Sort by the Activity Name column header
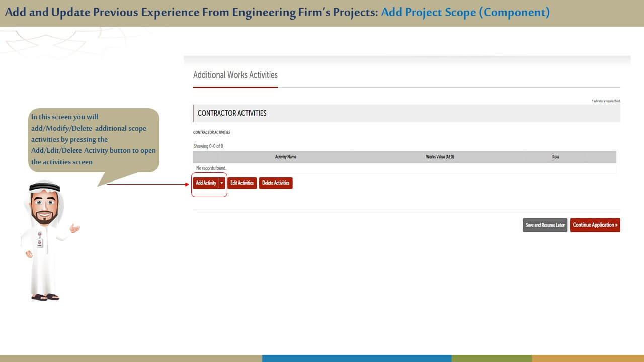The image size is (644, 362). tap(285, 157)
